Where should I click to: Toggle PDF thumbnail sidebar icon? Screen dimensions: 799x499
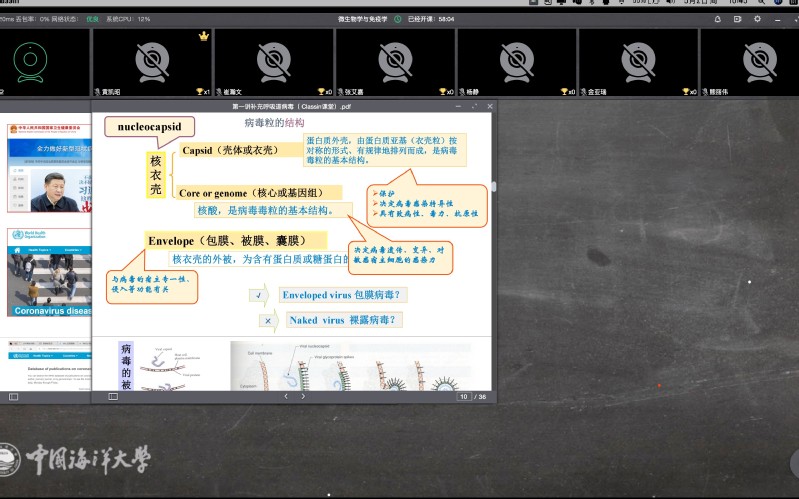113,396
